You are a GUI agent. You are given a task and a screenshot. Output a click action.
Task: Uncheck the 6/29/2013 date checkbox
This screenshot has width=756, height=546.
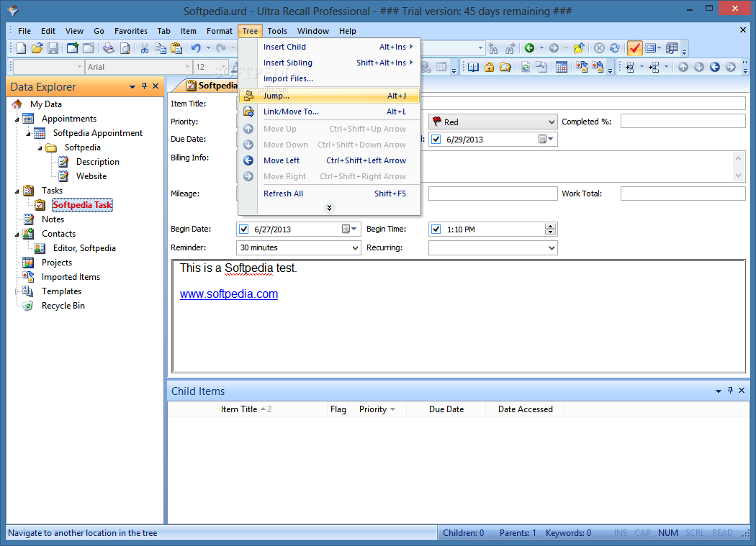(436, 140)
